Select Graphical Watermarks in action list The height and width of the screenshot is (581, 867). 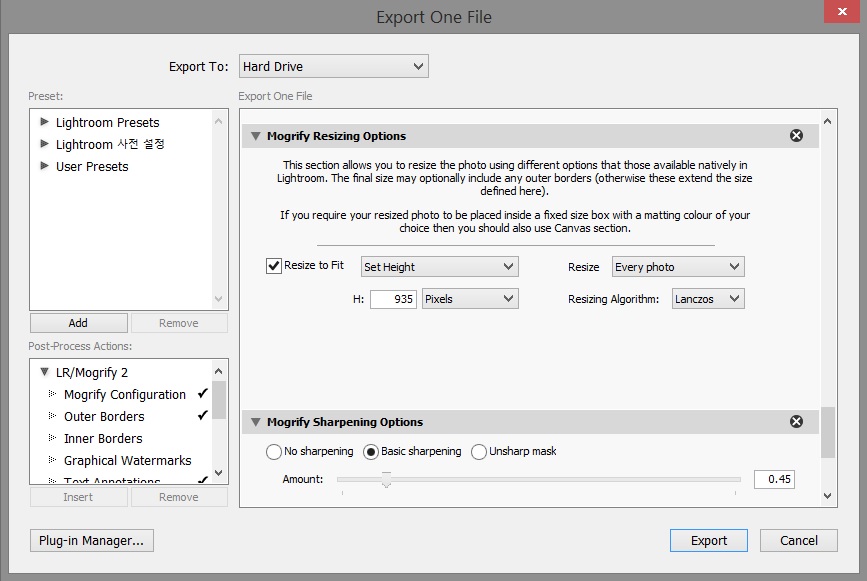pyautogui.click(x=127, y=460)
